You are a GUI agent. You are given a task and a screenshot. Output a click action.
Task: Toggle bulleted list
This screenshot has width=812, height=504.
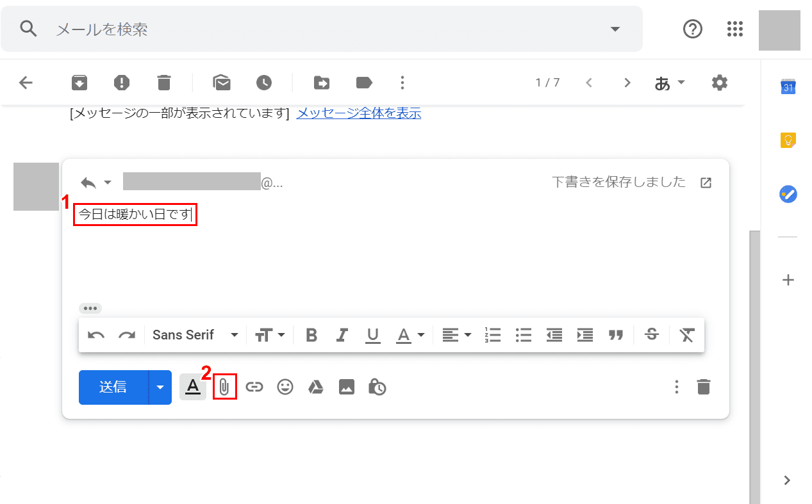pos(524,335)
